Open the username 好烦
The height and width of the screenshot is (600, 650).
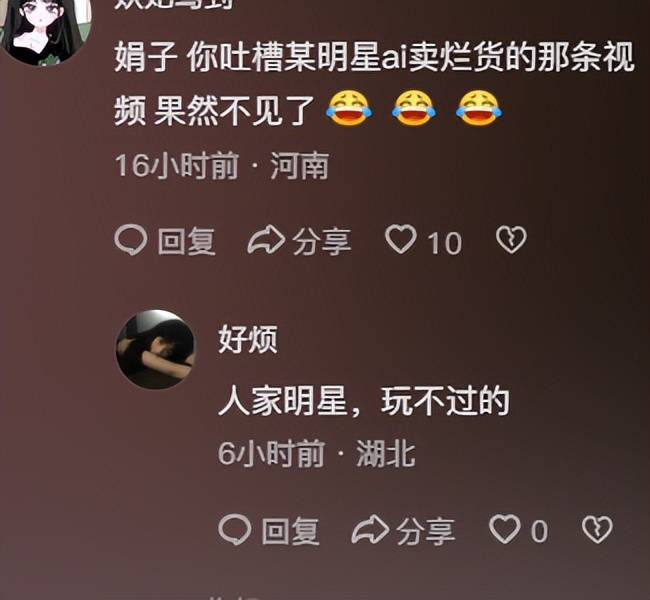pyautogui.click(x=248, y=339)
